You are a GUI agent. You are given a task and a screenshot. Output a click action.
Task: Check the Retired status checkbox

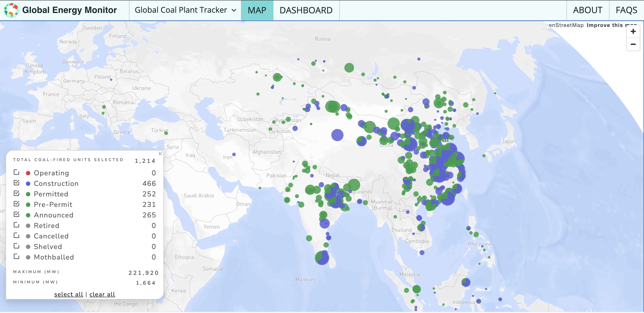[16, 225]
